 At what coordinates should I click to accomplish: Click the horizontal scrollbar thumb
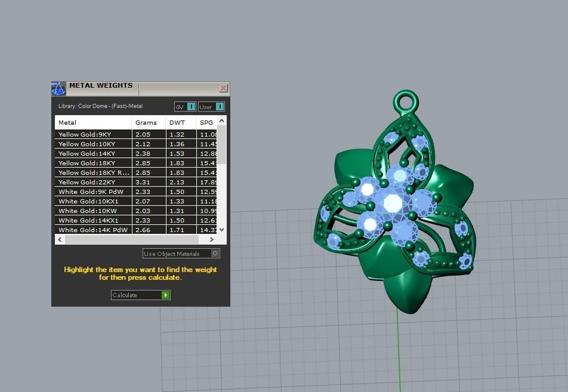[132, 239]
